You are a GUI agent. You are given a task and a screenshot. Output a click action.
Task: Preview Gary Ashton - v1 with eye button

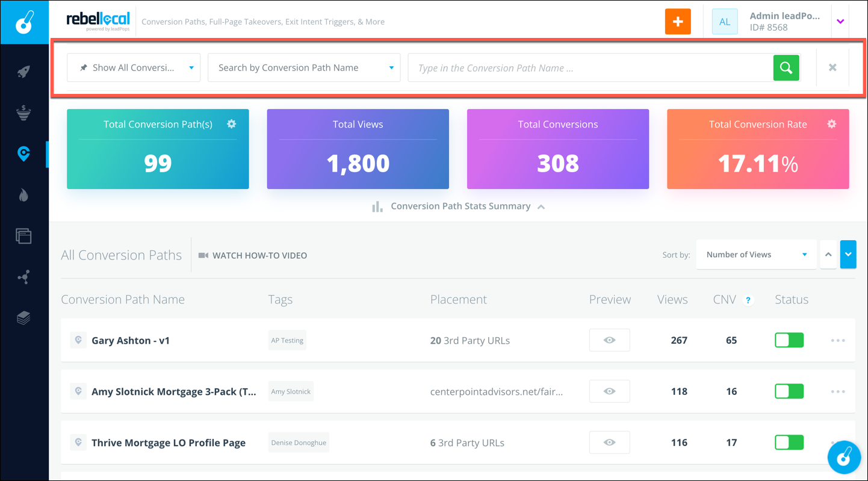[610, 340]
